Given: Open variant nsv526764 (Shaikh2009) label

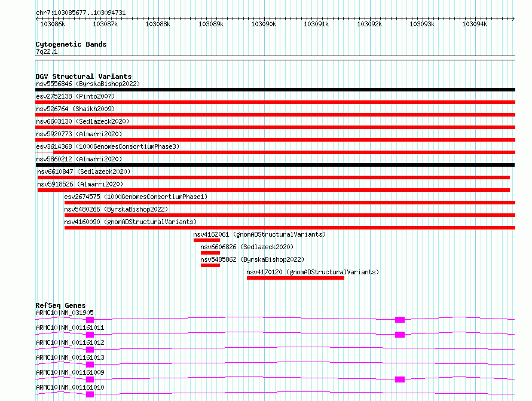Looking at the screenshot, I should [x=75, y=109].
